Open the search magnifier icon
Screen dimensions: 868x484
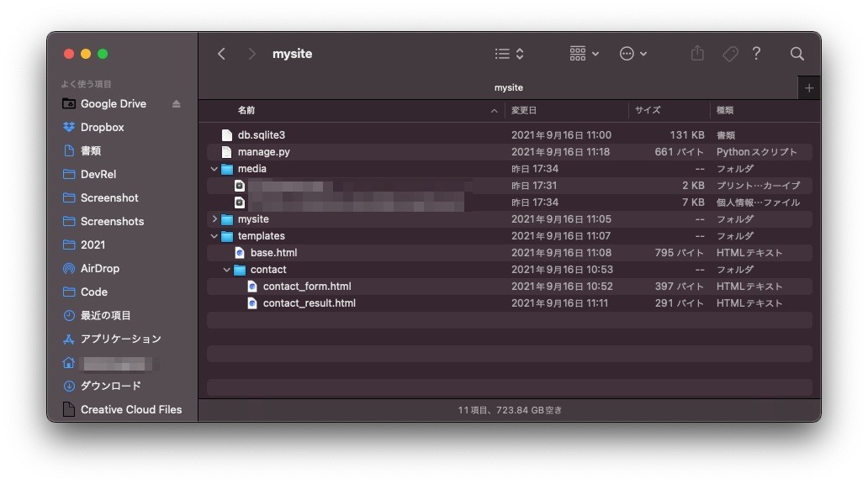pyautogui.click(x=797, y=53)
